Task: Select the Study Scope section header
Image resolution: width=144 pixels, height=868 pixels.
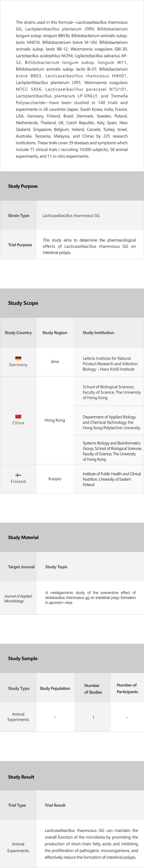Action: [23, 303]
